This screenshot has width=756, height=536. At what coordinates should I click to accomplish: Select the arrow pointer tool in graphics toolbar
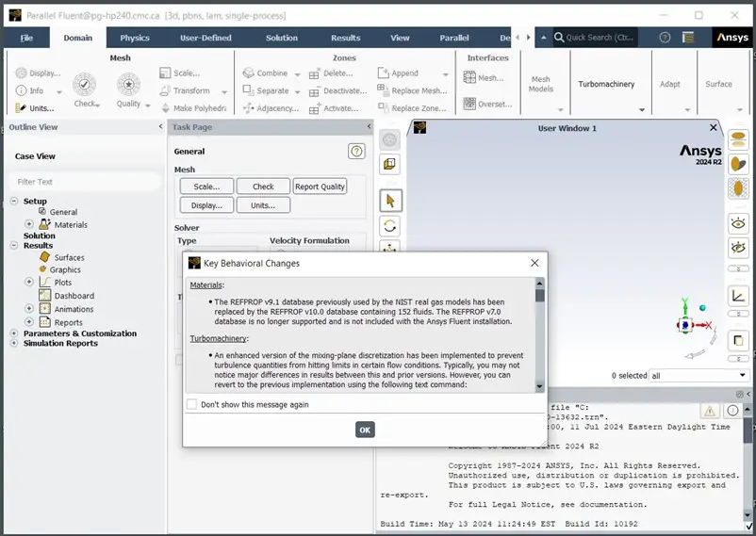[390, 201]
